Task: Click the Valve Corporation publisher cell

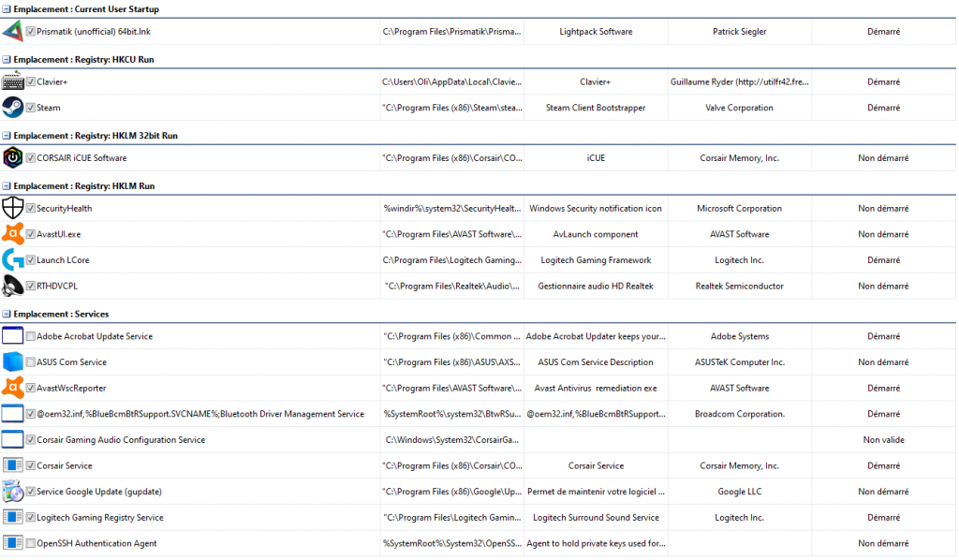Action: 740,107
